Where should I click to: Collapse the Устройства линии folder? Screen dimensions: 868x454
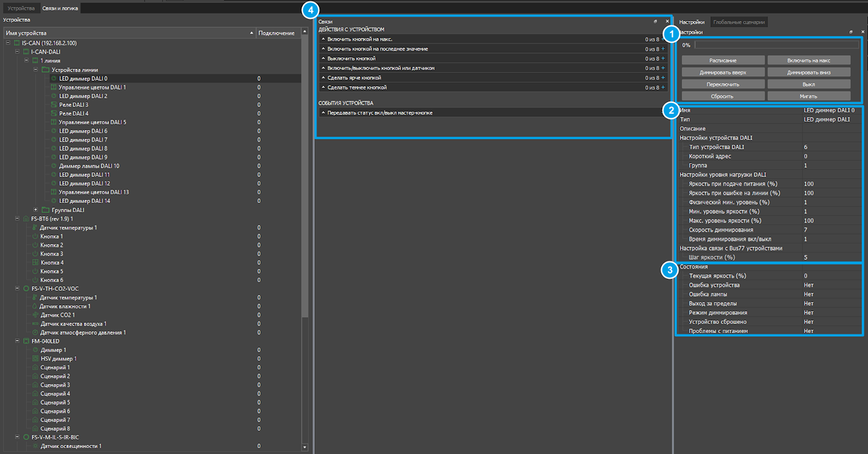[x=36, y=69]
